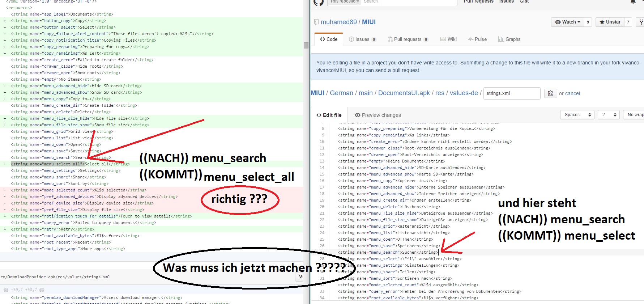Image resolution: width=644 pixels, height=304 pixels.
Task: Select the Edit file tab
Action: tap(329, 115)
